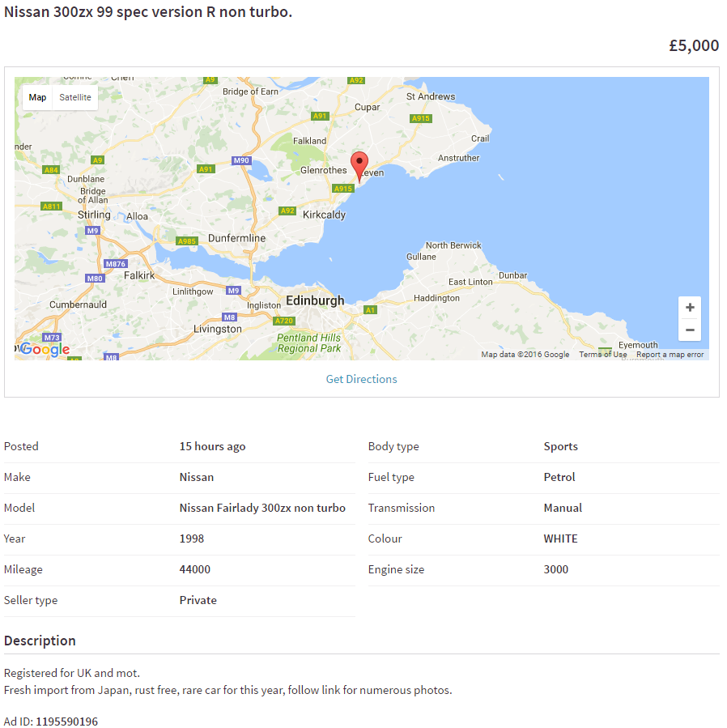Click the Dunfermline label on the map

236,238
